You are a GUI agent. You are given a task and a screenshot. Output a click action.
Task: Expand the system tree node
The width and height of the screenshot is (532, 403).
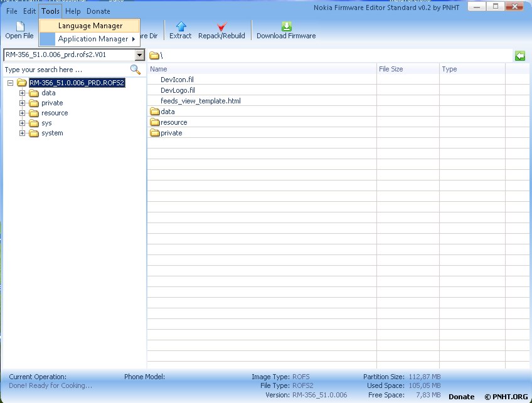(22, 133)
